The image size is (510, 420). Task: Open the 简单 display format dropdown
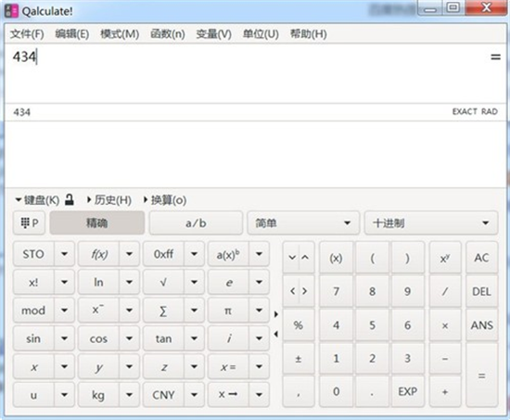303,223
